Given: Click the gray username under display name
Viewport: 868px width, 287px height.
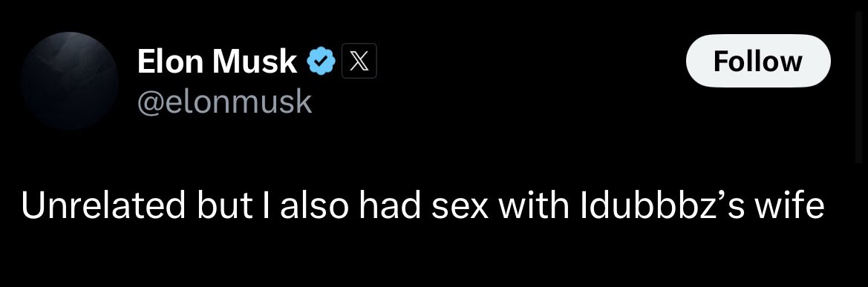Looking at the screenshot, I should coord(224,102).
